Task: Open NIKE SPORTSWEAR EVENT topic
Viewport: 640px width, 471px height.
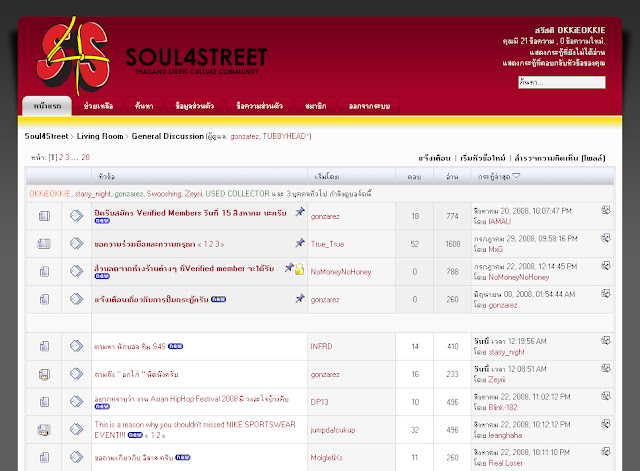Action: (x=195, y=429)
